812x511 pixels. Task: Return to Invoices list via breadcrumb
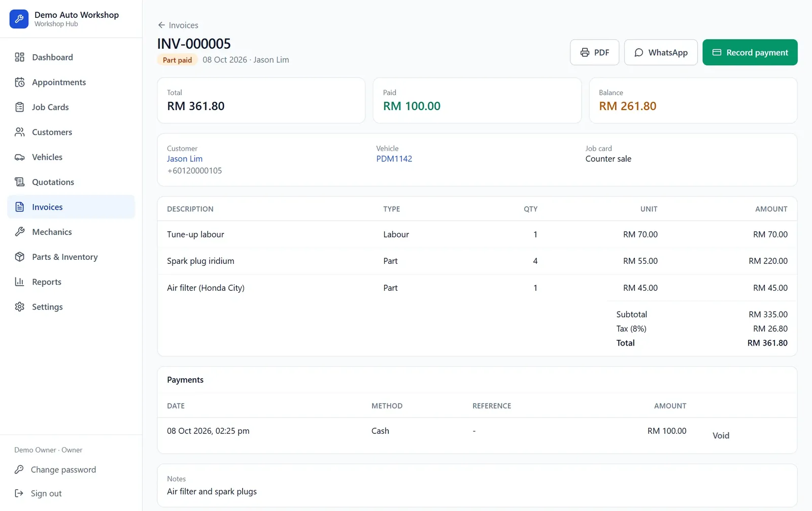(x=178, y=25)
